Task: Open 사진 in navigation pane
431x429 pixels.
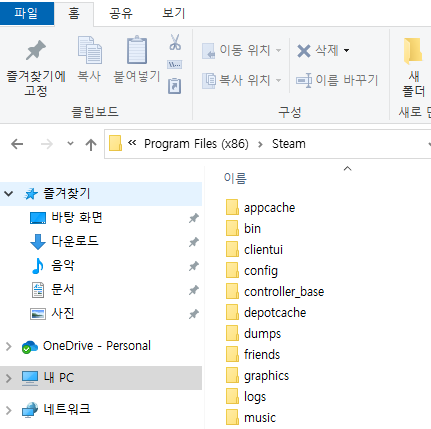Action: pos(63,313)
